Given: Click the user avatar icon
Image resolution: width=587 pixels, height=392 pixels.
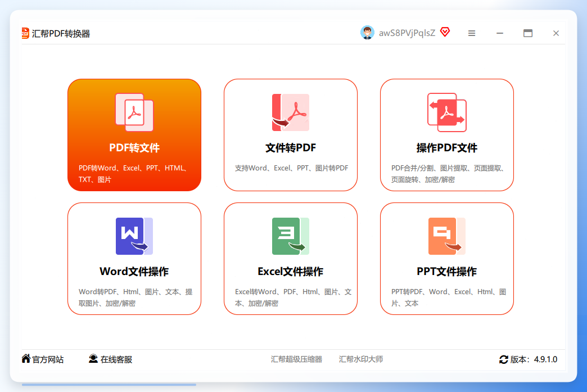Looking at the screenshot, I should tap(367, 33).
